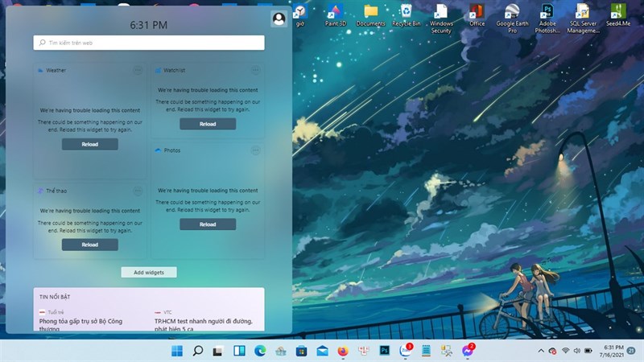Toggle Task View on the taskbar

click(218, 351)
